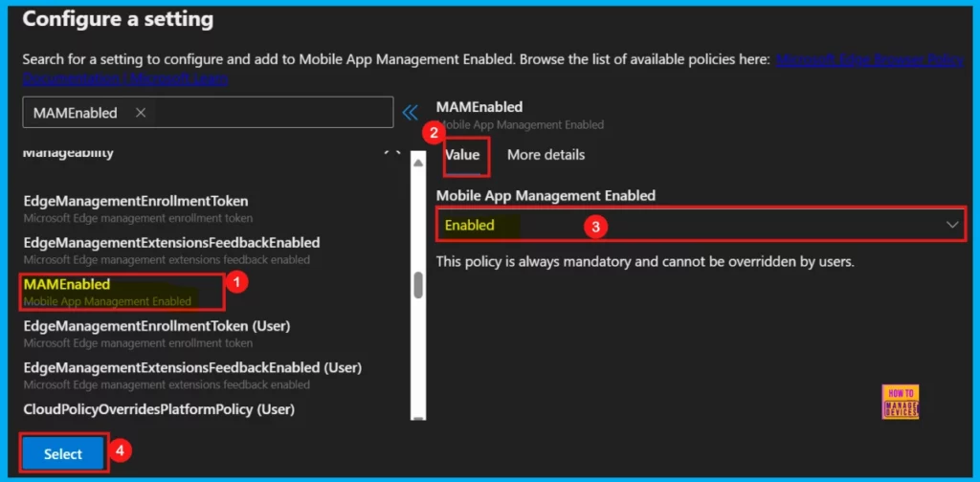This screenshot has height=482, width=980.
Task: Select EdgeManagementExtensionsFeedbackEnabled (User) setting
Action: coord(192,375)
